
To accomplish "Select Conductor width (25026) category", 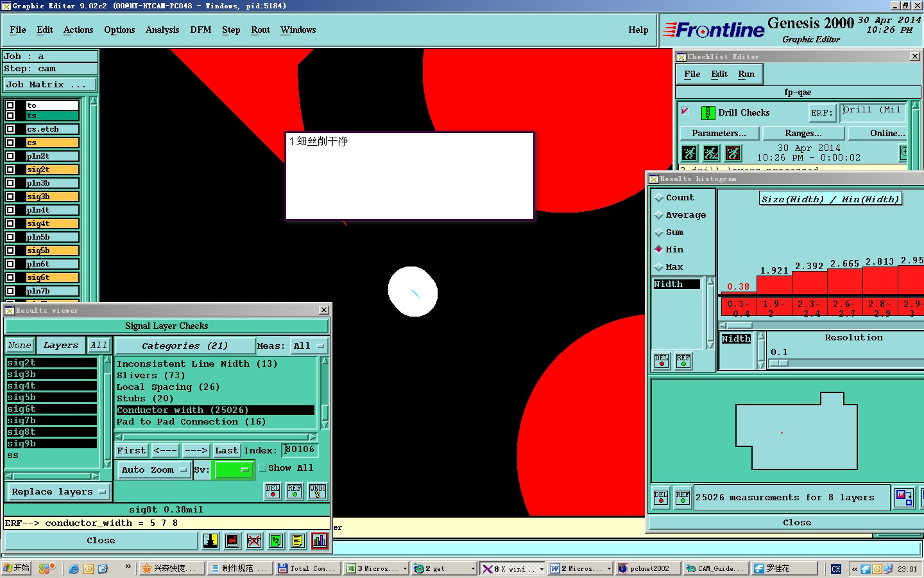I will (215, 410).
